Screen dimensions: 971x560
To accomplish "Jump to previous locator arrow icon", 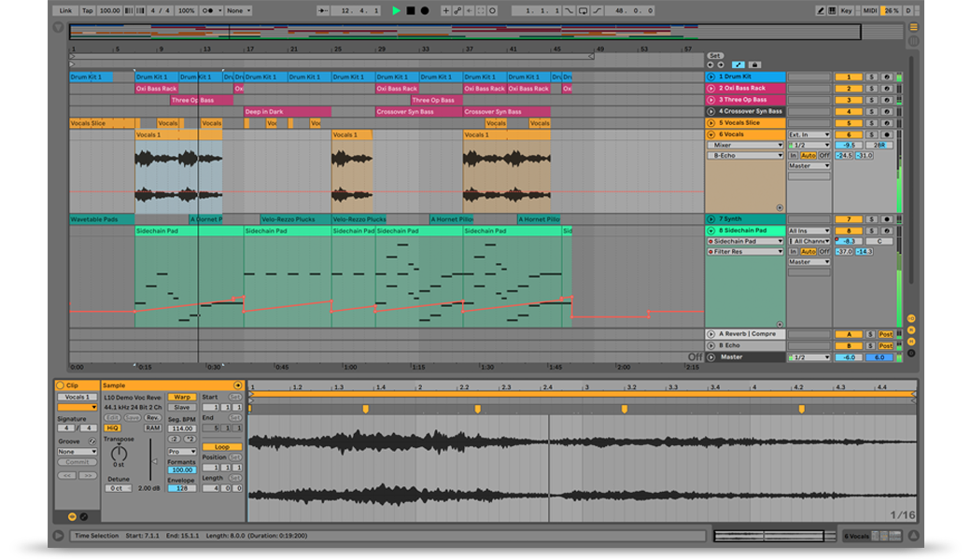I will click(x=711, y=64).
